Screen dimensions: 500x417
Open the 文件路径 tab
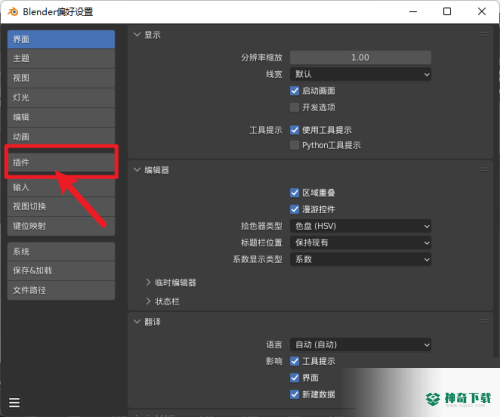coord(61,290)
